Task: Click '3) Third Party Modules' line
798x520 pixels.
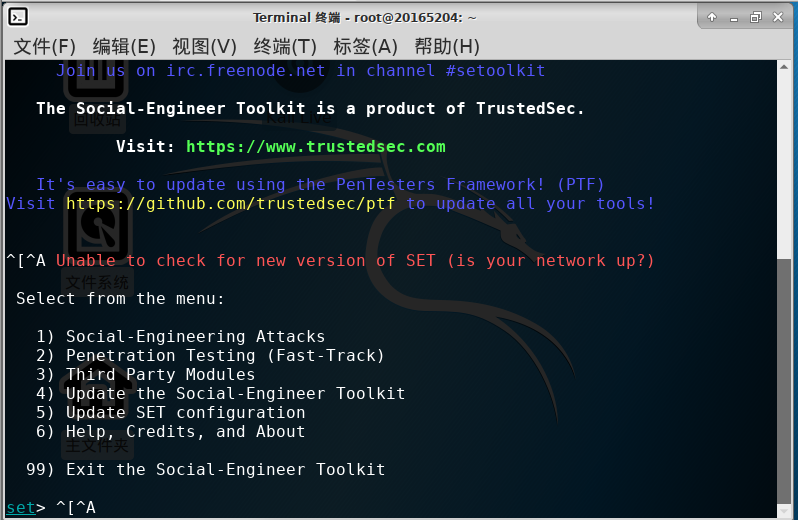Action: (146, 374)
